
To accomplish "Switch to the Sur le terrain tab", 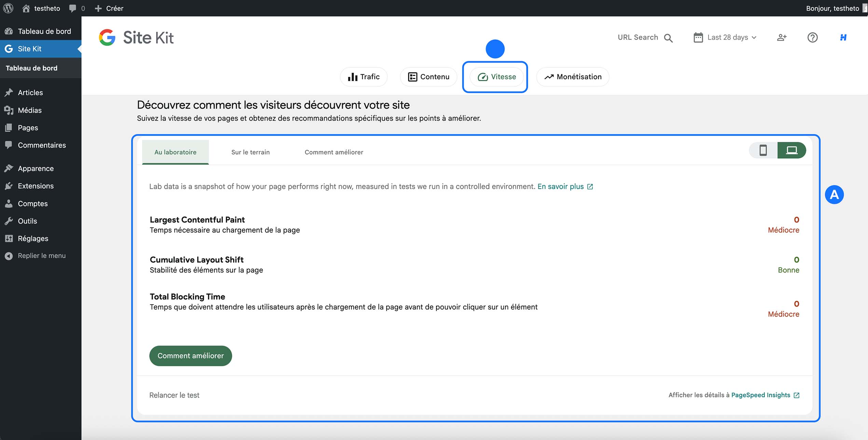I will tap(250, 152).
